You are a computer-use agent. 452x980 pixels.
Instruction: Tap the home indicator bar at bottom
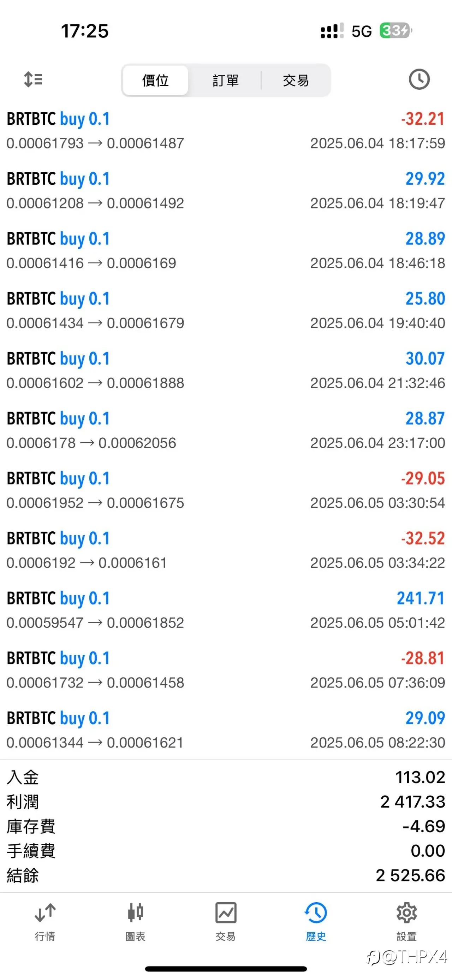[226, 969]
